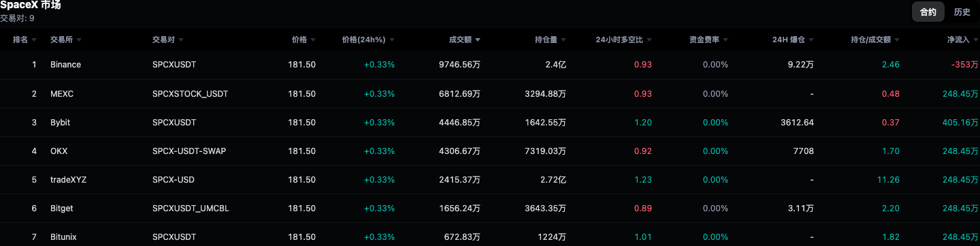Open the tradeXYZ exchange link

click(x=68, y=179)
